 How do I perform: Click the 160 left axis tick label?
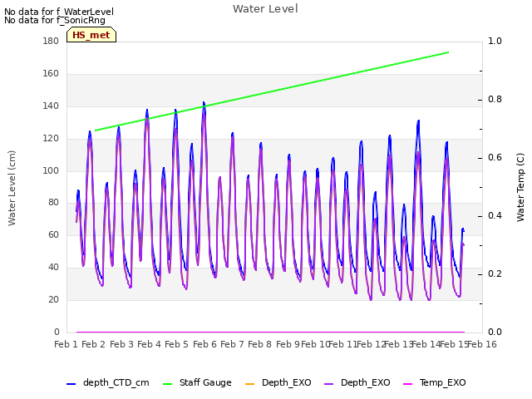coord(51,73)
